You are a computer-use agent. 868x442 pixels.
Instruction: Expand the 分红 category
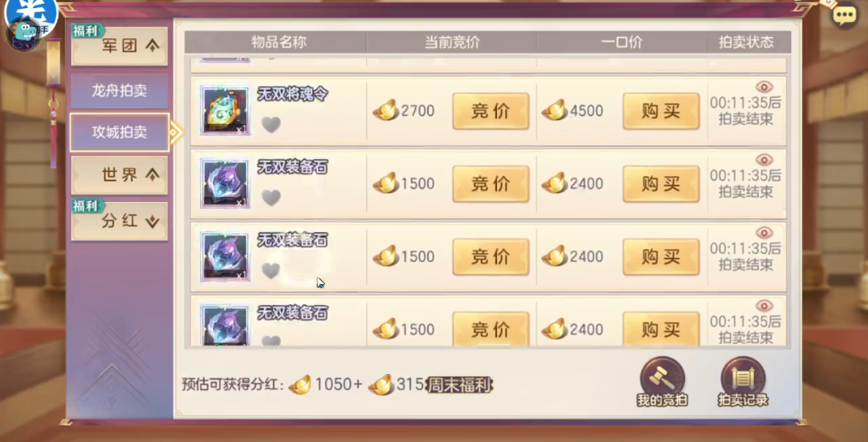pos(120,221)
